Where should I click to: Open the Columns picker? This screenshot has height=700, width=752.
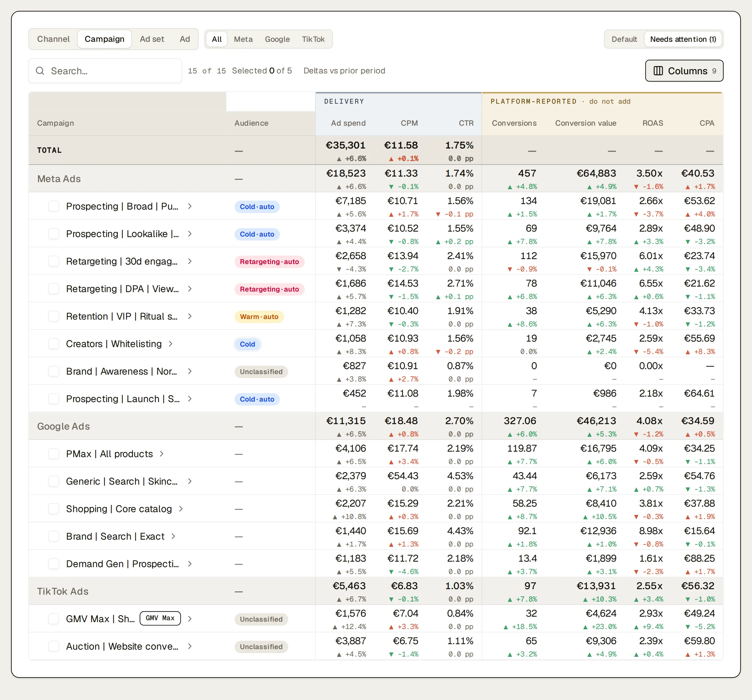pyautogui.click(x=684, y=71)
